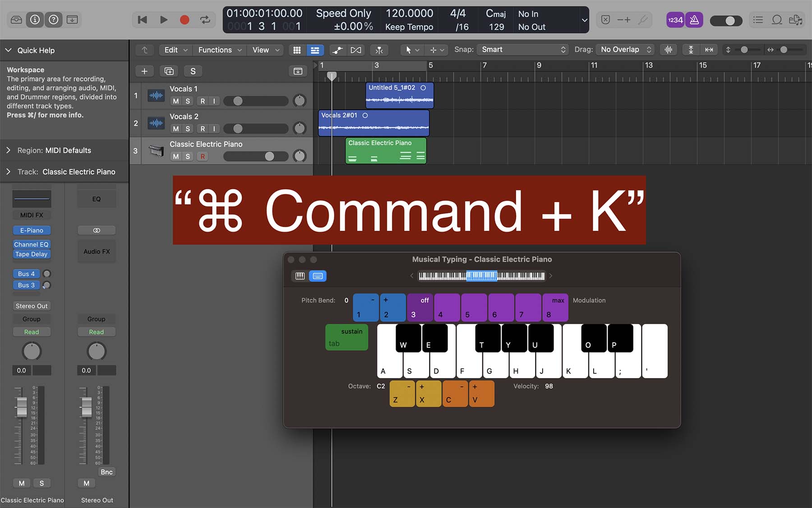Toggle the Quick Help question-mark button
This screenshot has width=812, height=508.
[x=53, y=20]
